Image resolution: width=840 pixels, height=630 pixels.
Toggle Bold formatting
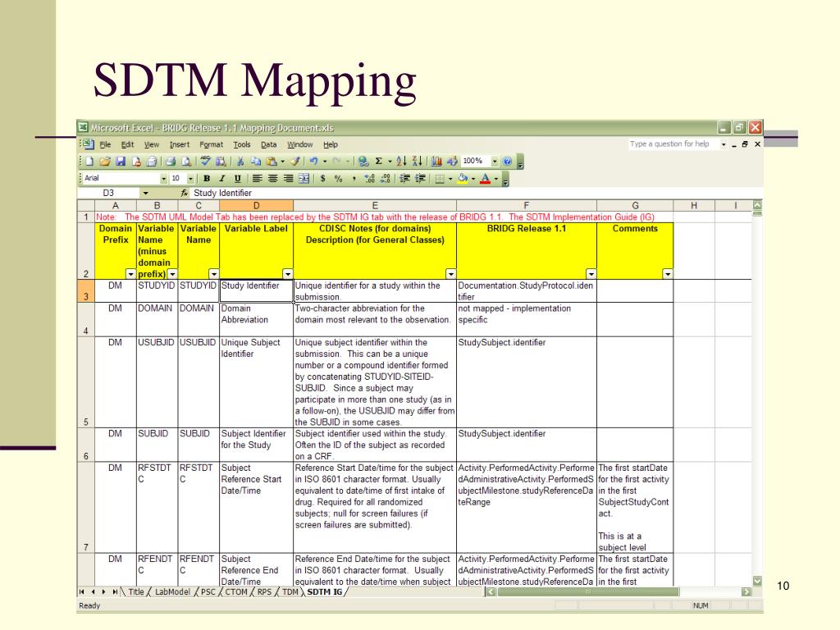[206, 178]
